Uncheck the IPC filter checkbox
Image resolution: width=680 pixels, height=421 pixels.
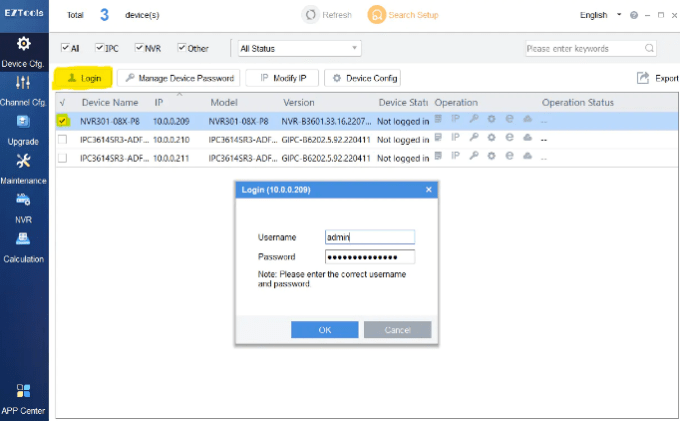pyautogui.click(x=98, y=48)
